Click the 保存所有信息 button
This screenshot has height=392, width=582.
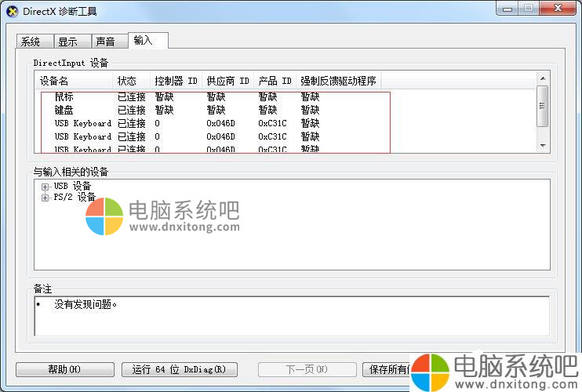click(387, 369)
